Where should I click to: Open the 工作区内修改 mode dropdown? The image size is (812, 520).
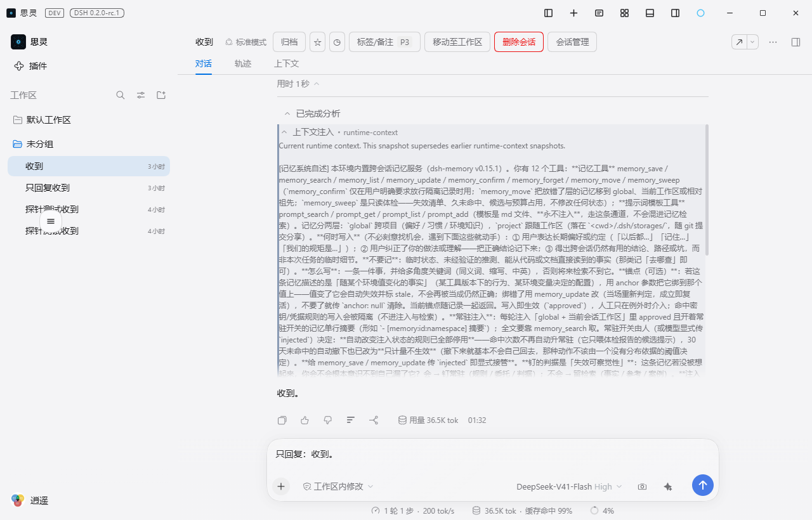pyautogui.click(x=338, y=486)
